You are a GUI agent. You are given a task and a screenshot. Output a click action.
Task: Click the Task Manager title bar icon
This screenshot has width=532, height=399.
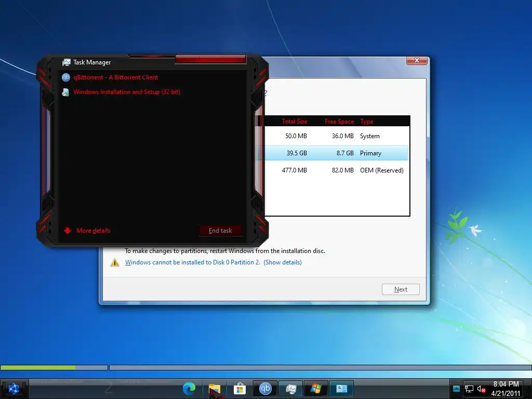click(x=66, y=62)
